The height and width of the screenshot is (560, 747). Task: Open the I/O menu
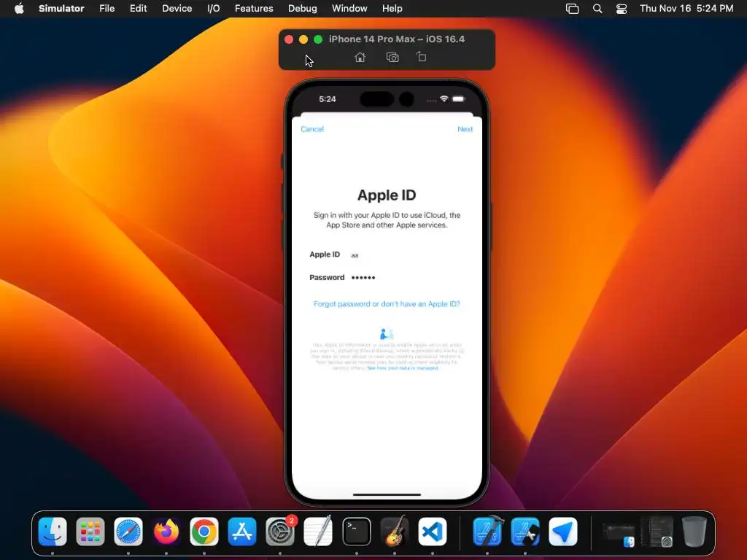pos(214,9)
